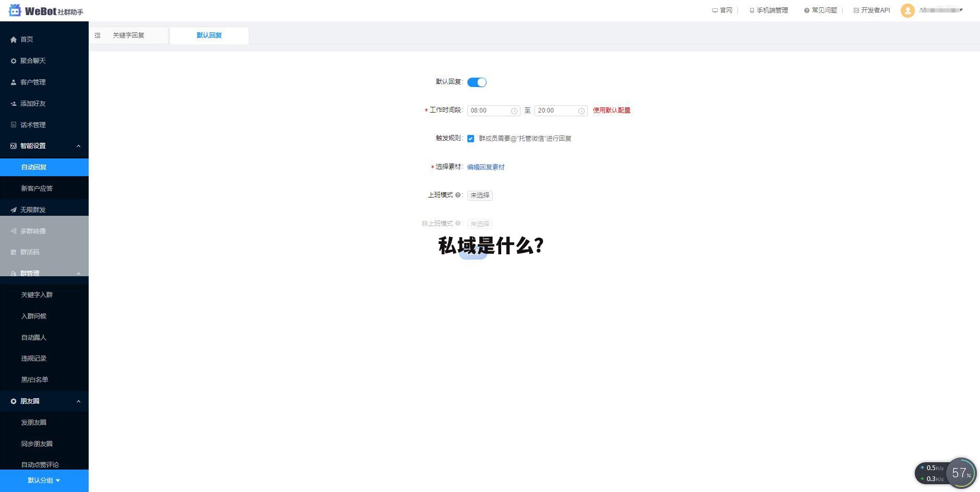Select the 无限群发 mass message icon
The width and height of the screenshot is (980, 492).
[13, 210]
